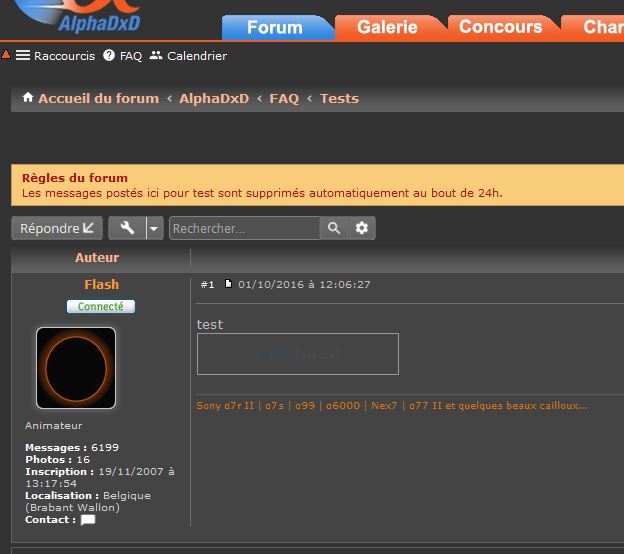The width and height of the screenshot is (624, 554).
Task: Open Flash's user profile link
Action: coord(101,285)
